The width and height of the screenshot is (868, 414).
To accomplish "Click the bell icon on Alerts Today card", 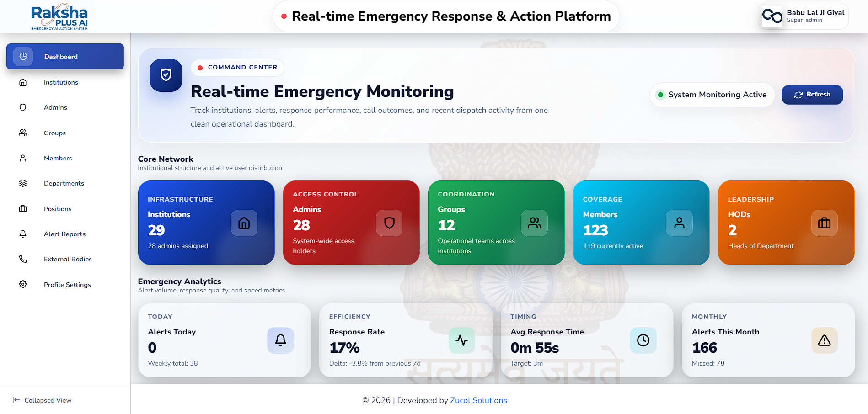I will tap(281, 340).
